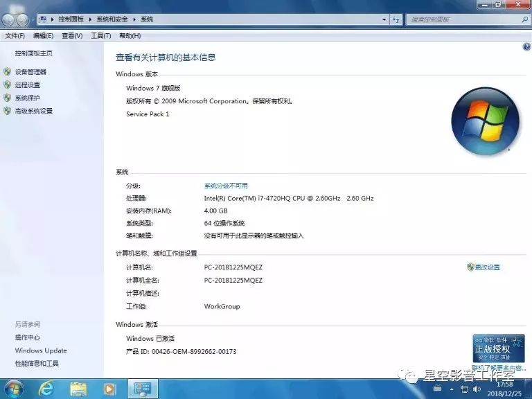Screen dimensions: 532x399
Task: Click the shield icon beside 设备管理器
Action: [8, 72]
